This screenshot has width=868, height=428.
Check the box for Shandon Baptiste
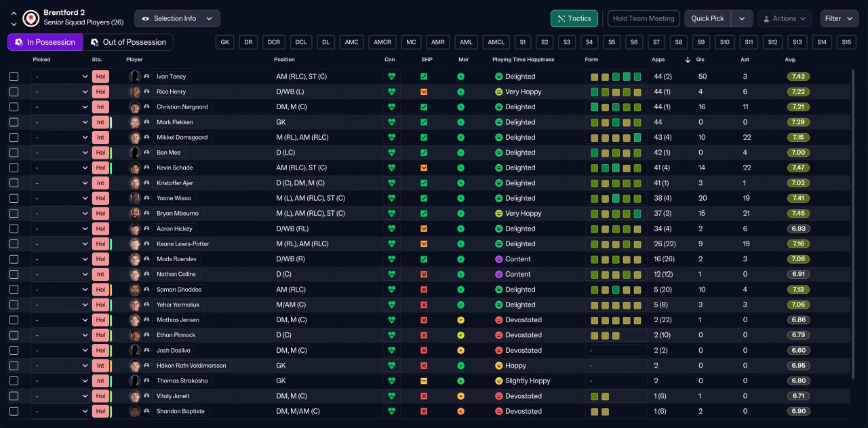(14, 411)
